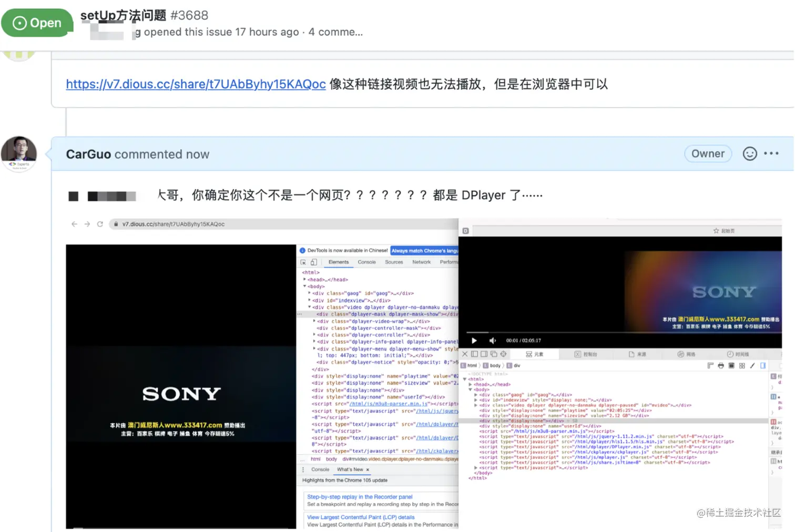Screen dimensions: 795x532
Task: Dock the Safari inspector to the left side
Action: [x=474, y=354]
